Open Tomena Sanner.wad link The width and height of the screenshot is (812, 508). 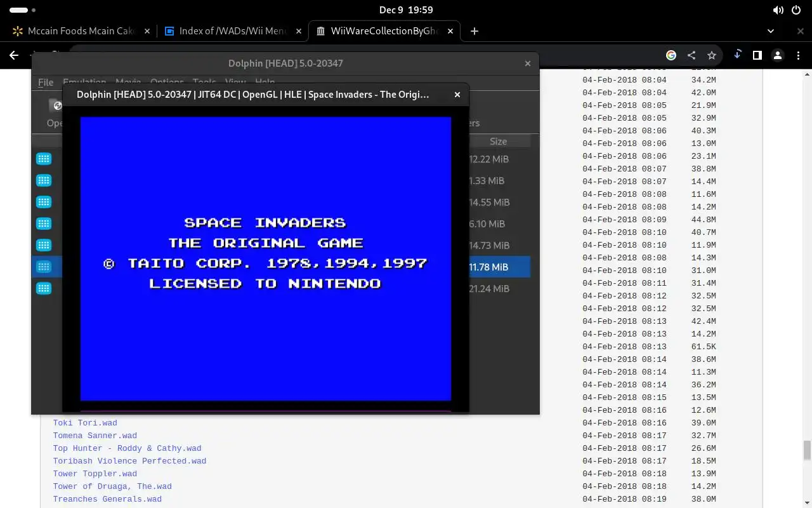coord(95,436)
